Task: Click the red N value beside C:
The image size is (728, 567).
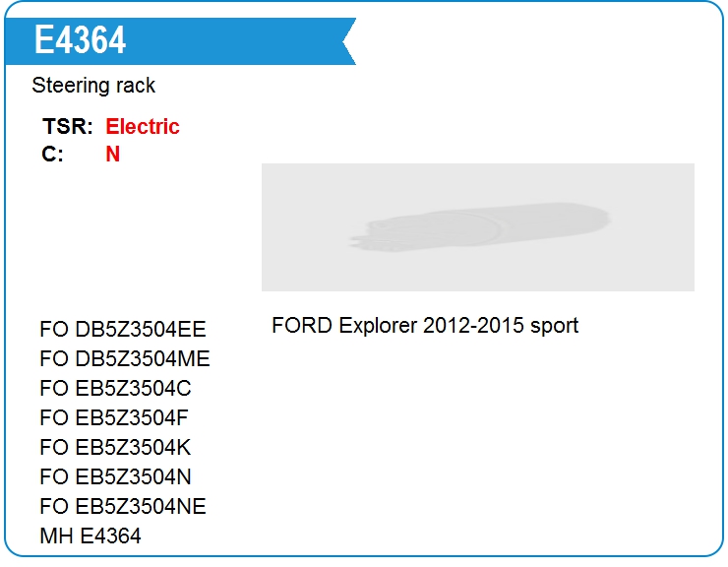Action: click(113, 154)
